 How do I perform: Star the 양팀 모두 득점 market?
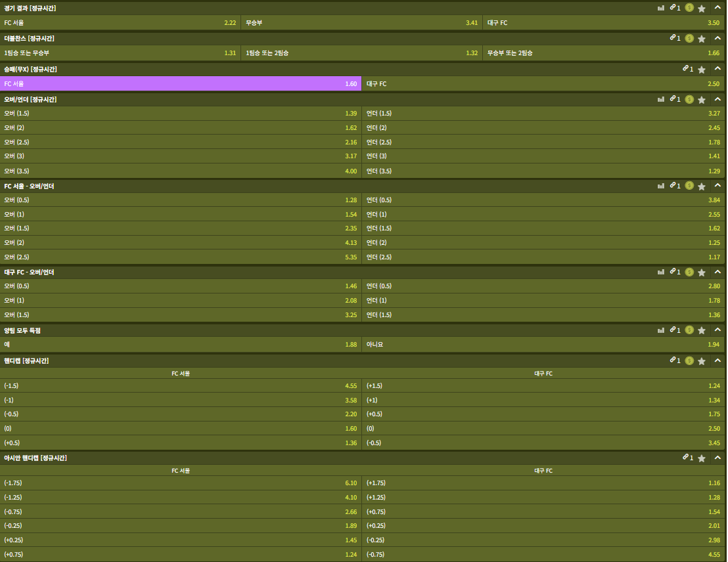[x=701, y=331]
